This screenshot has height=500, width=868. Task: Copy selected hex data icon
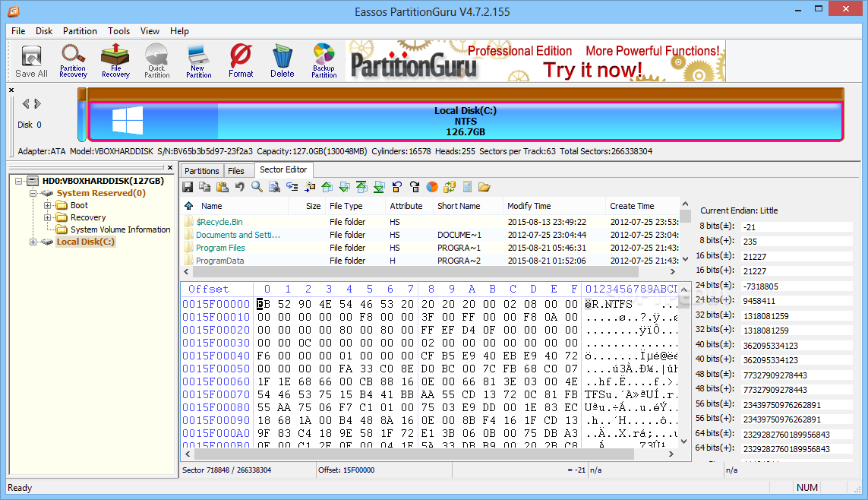[205, 187]
